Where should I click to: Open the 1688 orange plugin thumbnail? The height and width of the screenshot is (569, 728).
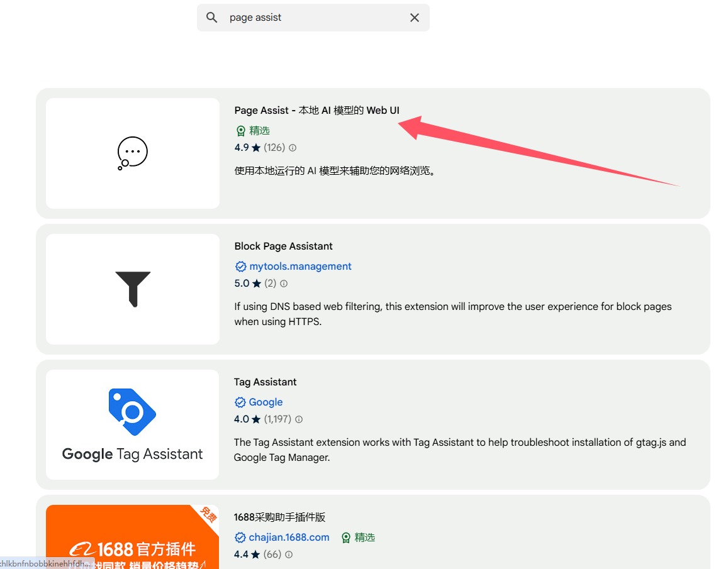tap(133, 538)
